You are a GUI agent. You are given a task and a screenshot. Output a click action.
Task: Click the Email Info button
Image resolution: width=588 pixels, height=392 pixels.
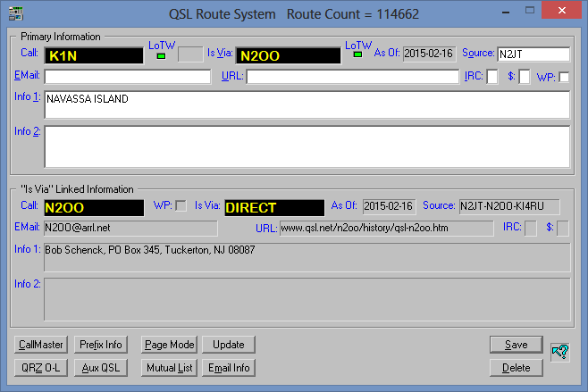click(228, 368)
